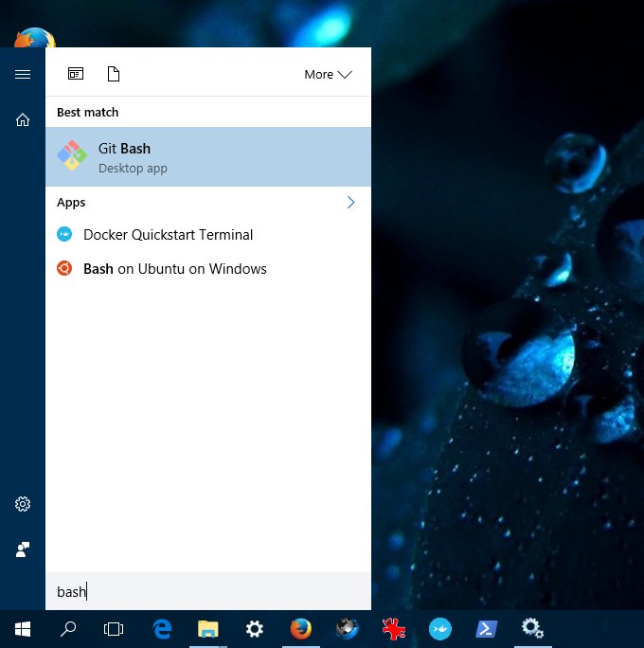Click the search text box containing bash
Viewport: 644px width, 648px height.
(207, 592)
